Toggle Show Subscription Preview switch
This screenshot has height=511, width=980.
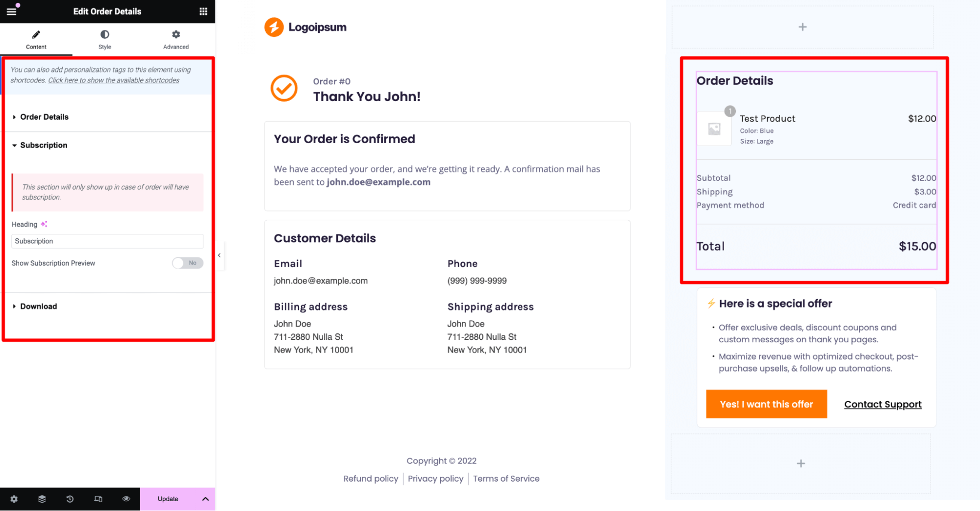coord(187,263)
